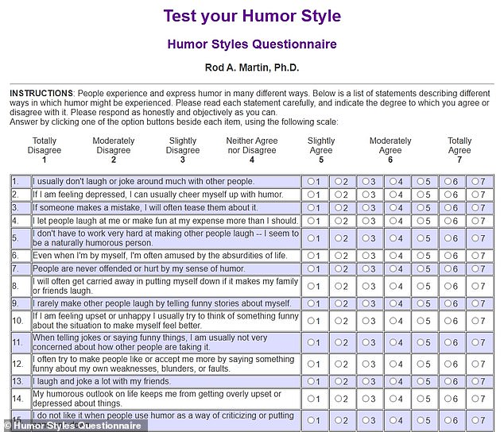Screen dimensions: 504x432
Task: Select option 3 for statement 7
Action: (365, 269)
